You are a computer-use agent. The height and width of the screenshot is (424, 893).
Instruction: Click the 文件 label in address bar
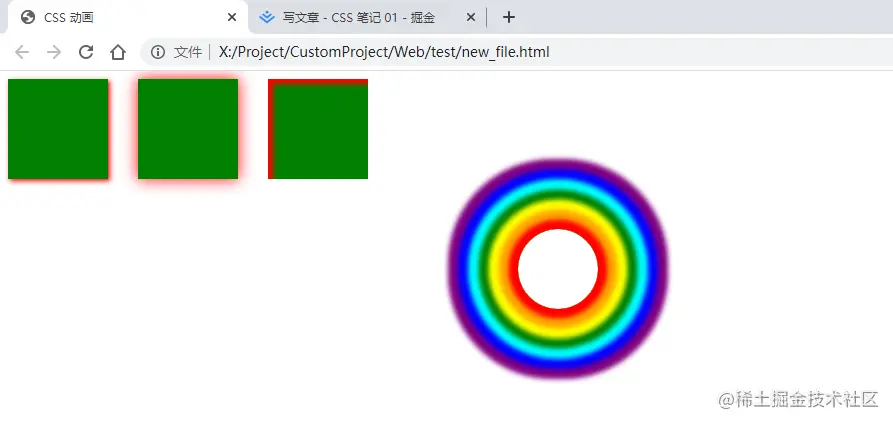point(188,52)
